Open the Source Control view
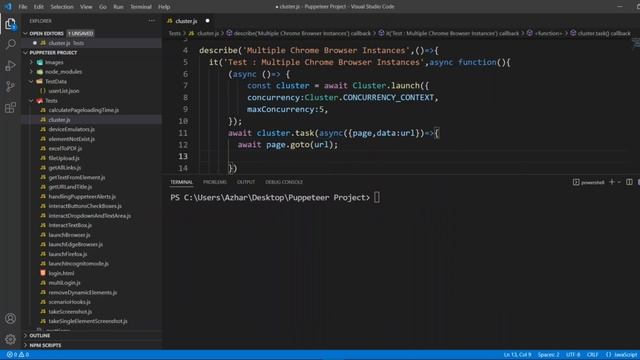This screenshot has height=360, width=640. tap(10, 86)
